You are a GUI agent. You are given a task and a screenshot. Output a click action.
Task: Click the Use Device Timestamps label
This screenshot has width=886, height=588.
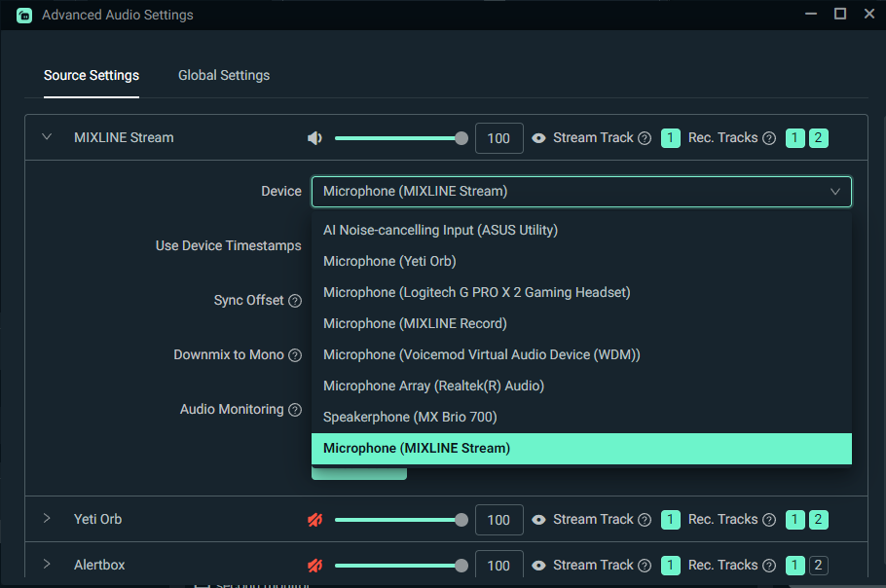[x=228, y=245]
